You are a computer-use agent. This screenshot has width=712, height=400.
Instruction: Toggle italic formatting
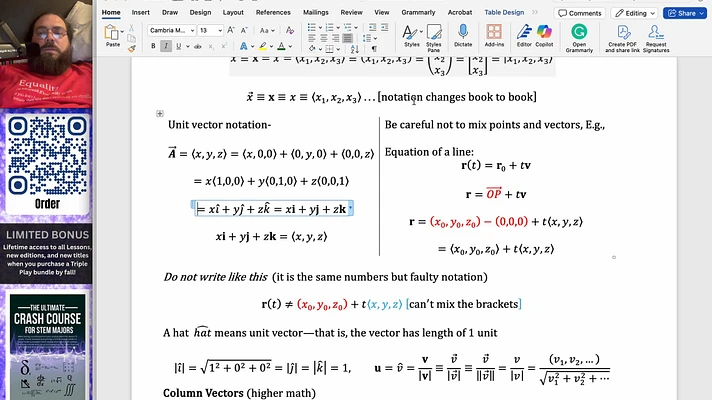tap(166, 46)
